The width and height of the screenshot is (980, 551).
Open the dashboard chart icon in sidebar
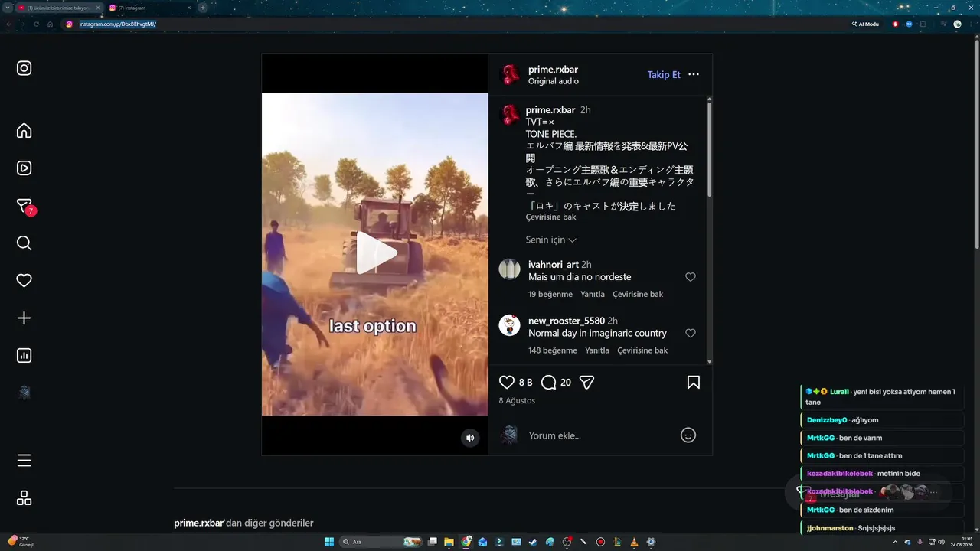[24, 356]
